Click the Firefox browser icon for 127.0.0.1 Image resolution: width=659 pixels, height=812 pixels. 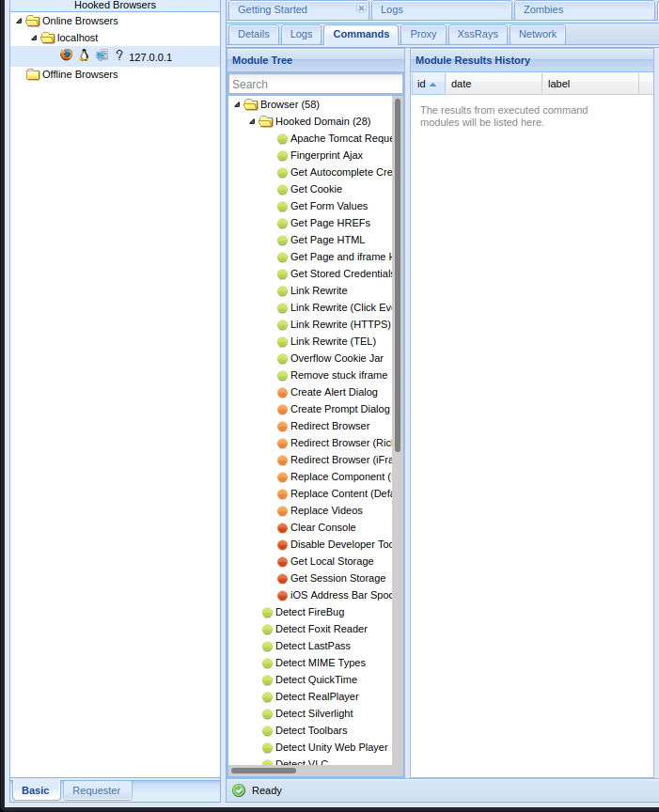(x=67, y=55)
